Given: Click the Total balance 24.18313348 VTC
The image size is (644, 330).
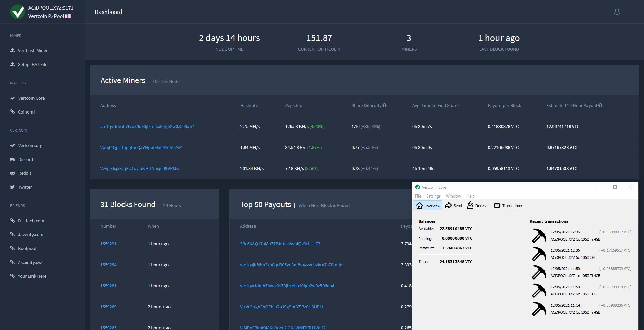Looking at the screenshot, I should (456, 262).
